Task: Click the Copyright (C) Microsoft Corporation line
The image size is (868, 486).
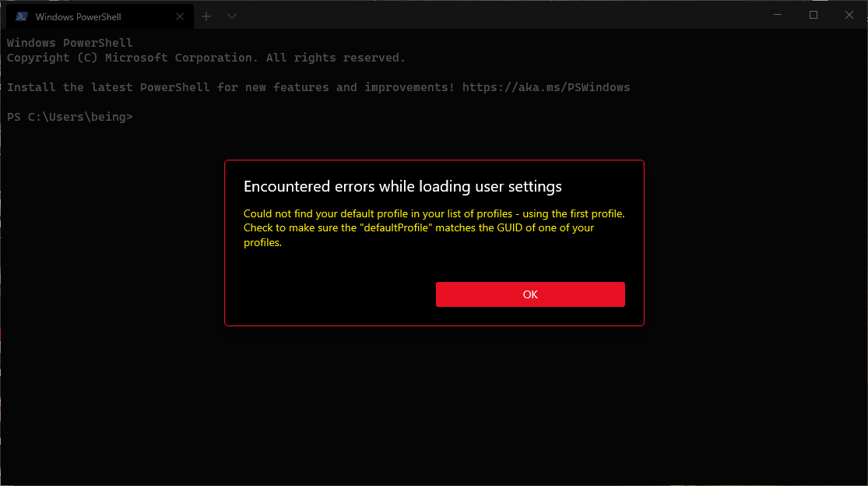Action: pyautogui.click(x=206, y=58)
